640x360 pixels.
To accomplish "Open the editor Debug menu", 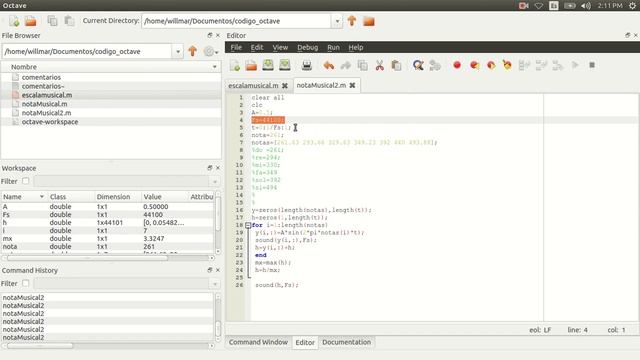I will pyautogui.click(x=307, y=47).
